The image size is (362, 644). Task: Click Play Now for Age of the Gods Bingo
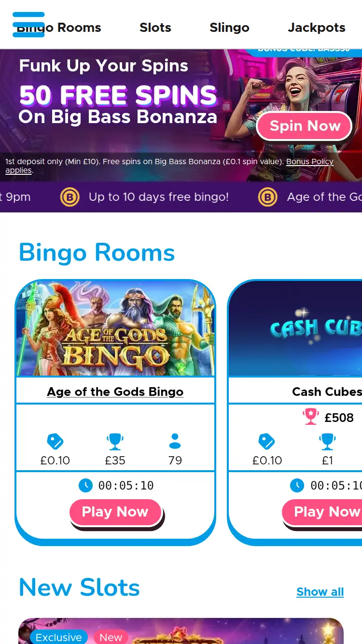coord(115,512)
